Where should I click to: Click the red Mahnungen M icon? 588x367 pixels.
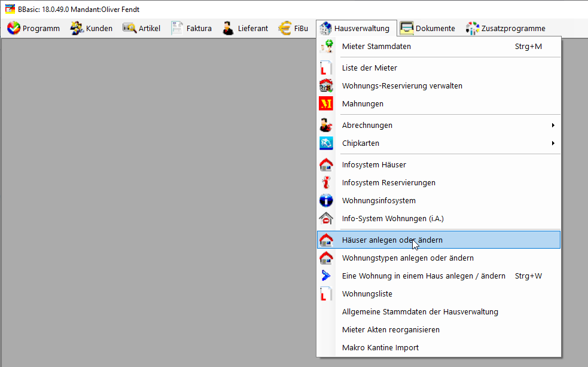326,104
